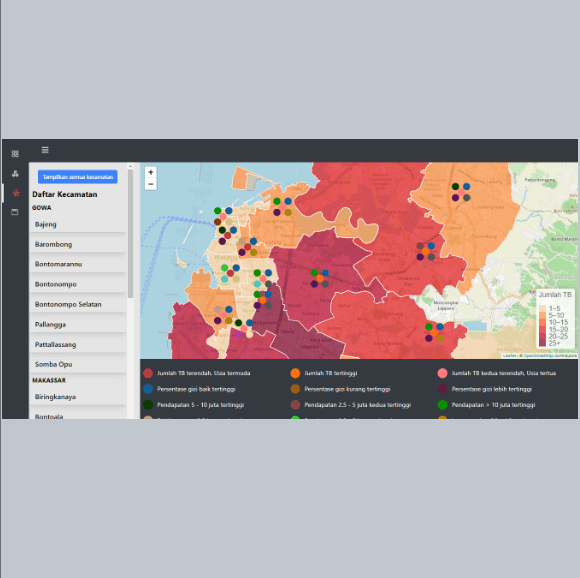Click the 25+ swatch in Jumlah TB legend
The height and width of the screenshot is (578, 580).
pos(543,343)
